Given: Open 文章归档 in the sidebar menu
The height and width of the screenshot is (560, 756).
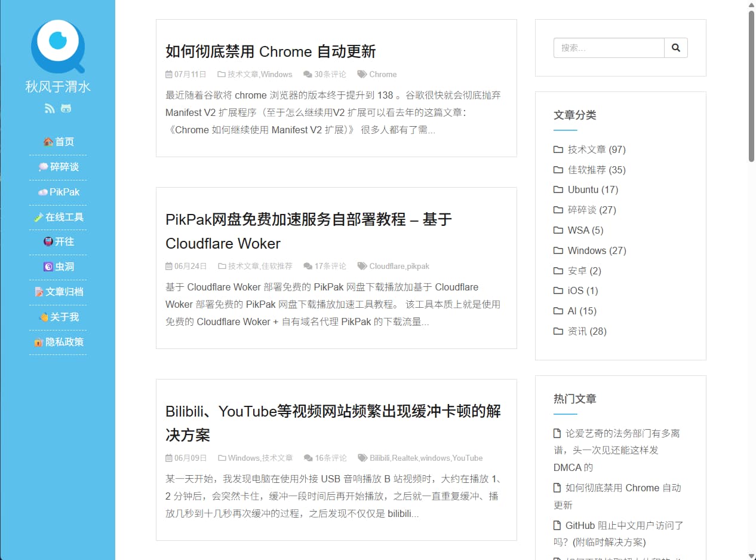Looking at the screenshot, I should 59,292.
